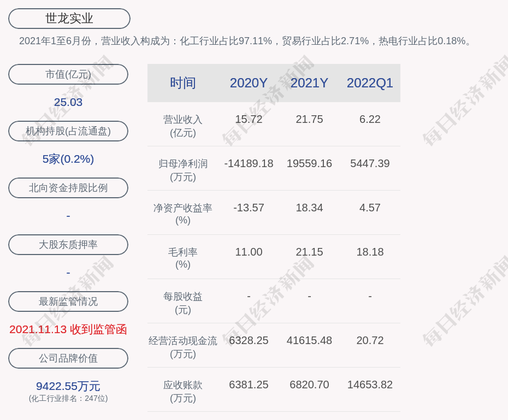Select the 每股收益 dash in the 2021Y column
508x420 pixels.
(309, 296)
